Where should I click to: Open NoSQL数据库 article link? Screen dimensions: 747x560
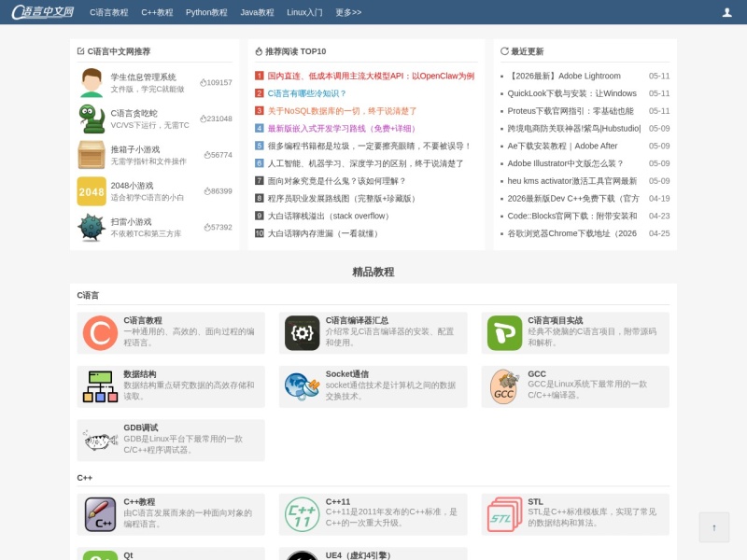click(342, 111)
